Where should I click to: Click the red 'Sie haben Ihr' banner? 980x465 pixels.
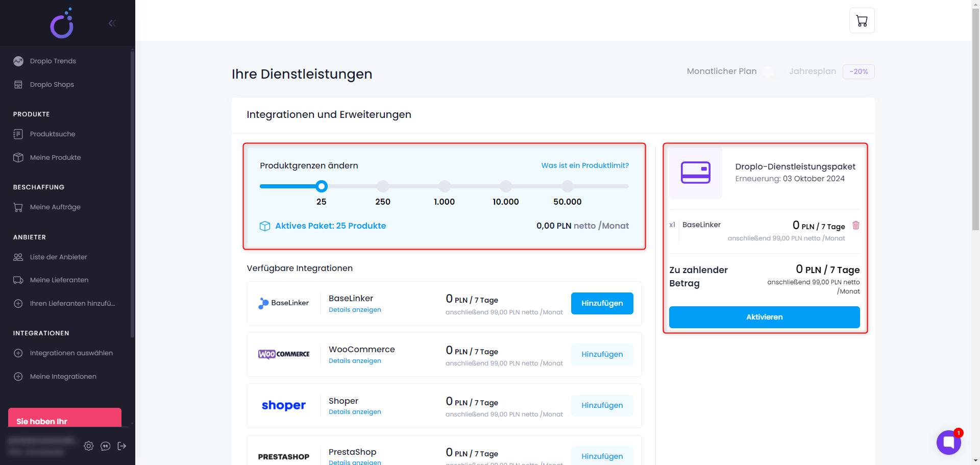65,418
